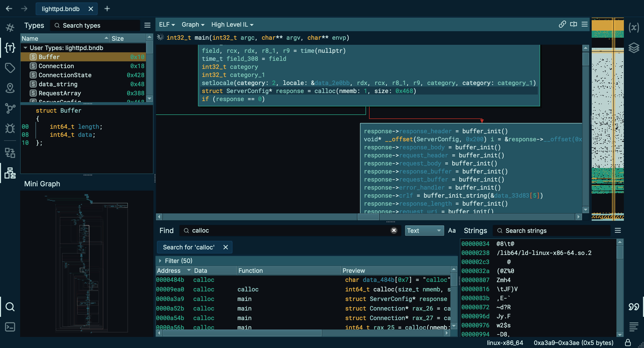
Task: Click the split pane icon
Action: [x=574, y=24]
